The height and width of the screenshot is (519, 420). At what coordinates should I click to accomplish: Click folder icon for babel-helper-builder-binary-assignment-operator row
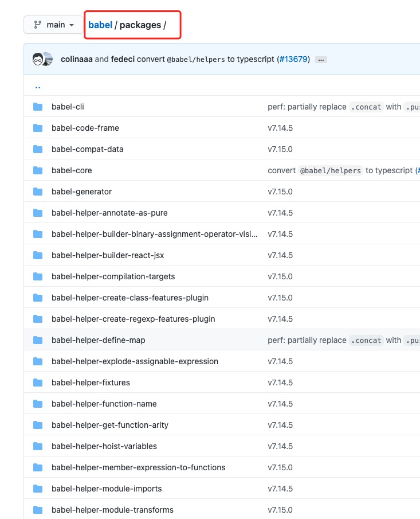click(38, 234)
